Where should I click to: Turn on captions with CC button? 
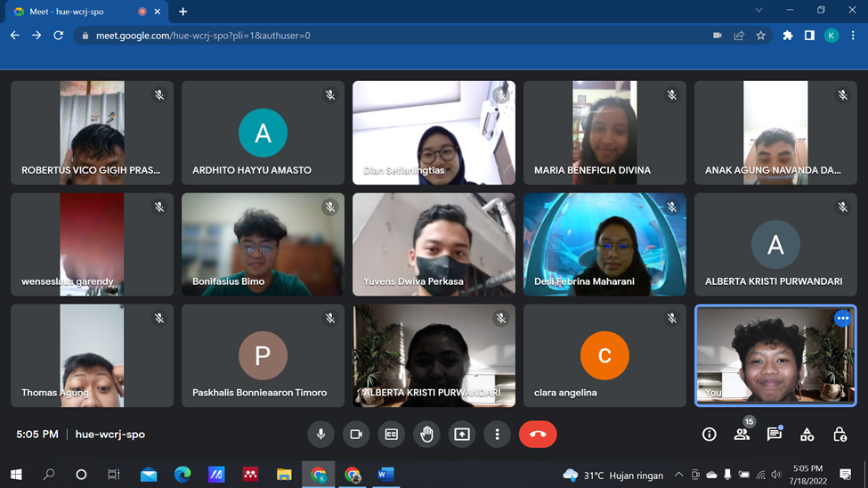392,435
